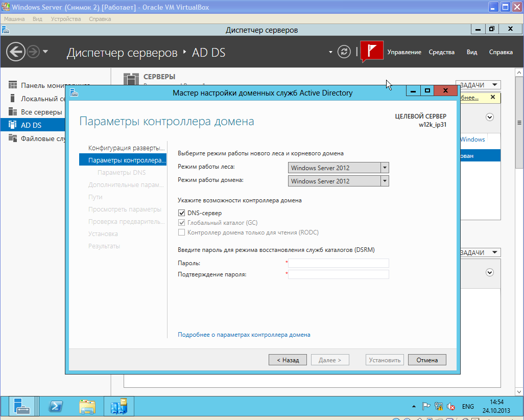The image size is (524, 420).
Task: Select Локальный сервер icon in sidebar
Action: point(13,98)
